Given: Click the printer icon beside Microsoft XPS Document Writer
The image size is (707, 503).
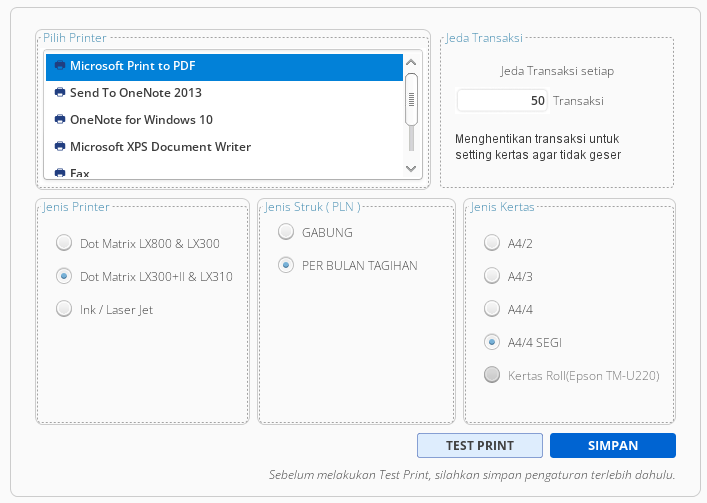Looking at the screenshot, I should tap(60, 146).
